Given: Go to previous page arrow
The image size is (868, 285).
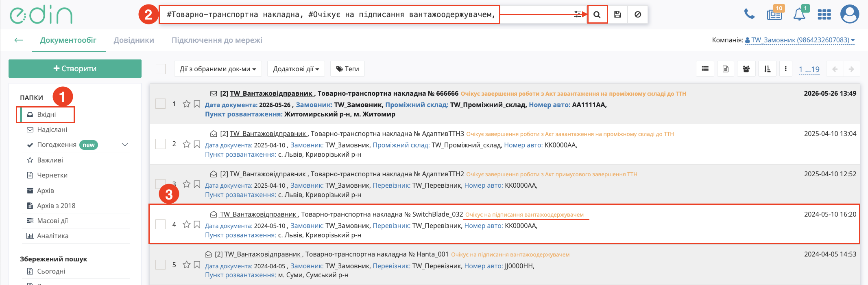Looking at the screenshot, I should [835, 69].
